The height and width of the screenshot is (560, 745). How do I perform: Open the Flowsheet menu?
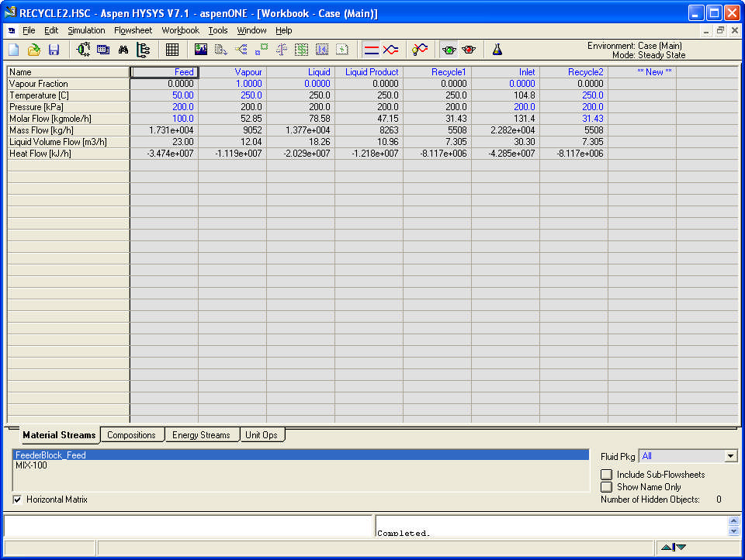(133, 30)
